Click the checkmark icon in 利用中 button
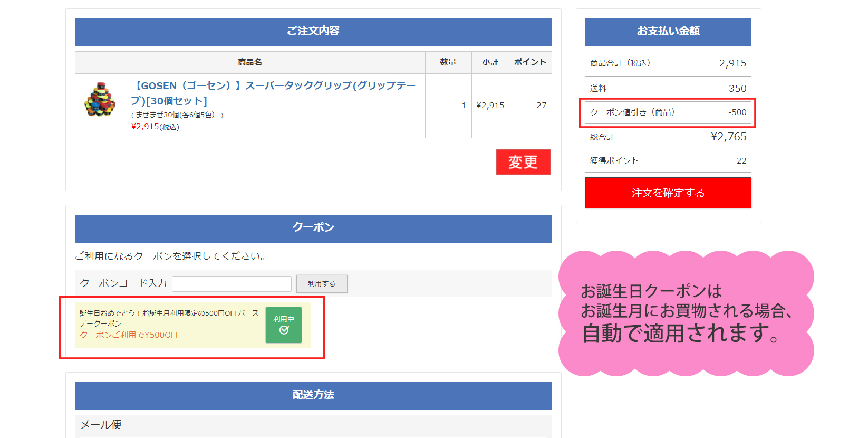The image size is (868, 438). (284, 330)
